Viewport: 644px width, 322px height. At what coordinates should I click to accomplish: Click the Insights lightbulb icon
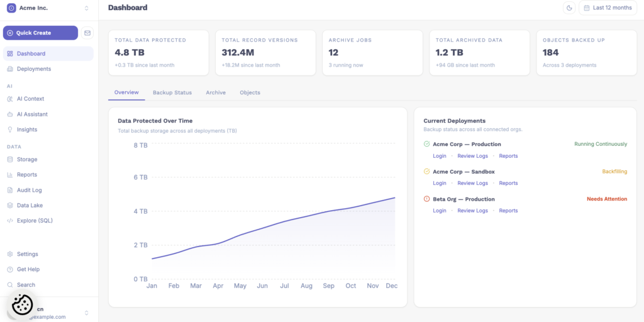(x=10, y=130)
